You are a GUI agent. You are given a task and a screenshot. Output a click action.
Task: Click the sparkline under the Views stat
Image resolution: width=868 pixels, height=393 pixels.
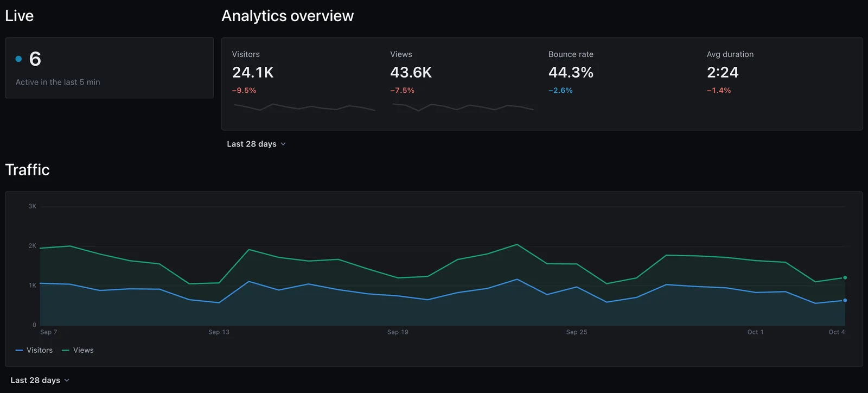pos(463,107)
